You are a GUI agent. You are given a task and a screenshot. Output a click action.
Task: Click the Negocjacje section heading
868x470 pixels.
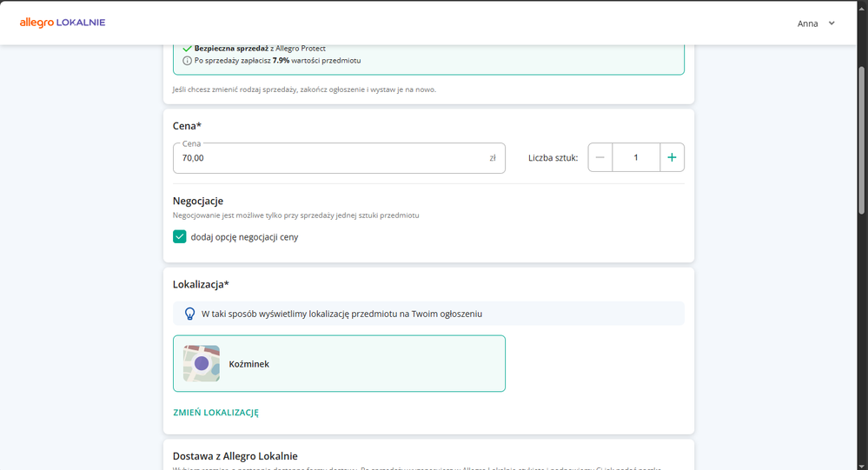197,201
